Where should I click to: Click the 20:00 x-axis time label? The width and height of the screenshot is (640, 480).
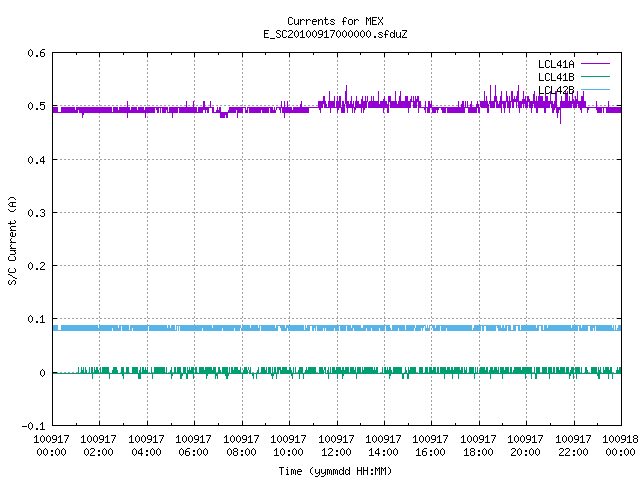coord(525,452)
